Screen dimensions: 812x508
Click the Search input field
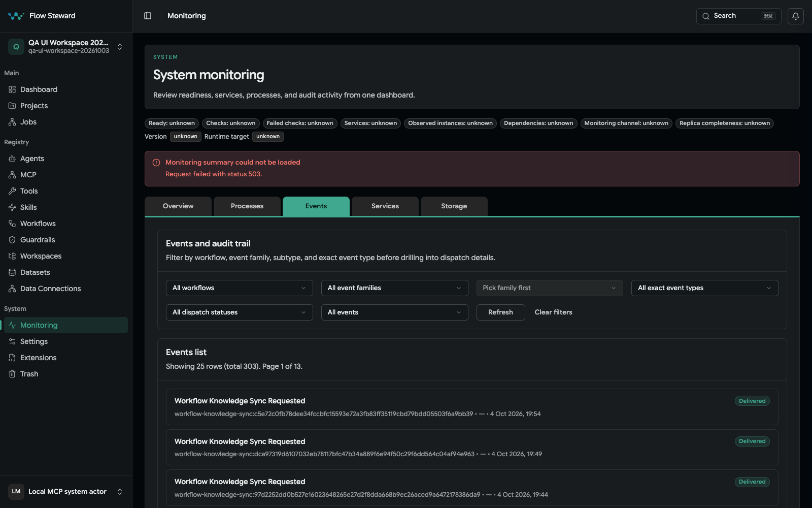(739, 16)
